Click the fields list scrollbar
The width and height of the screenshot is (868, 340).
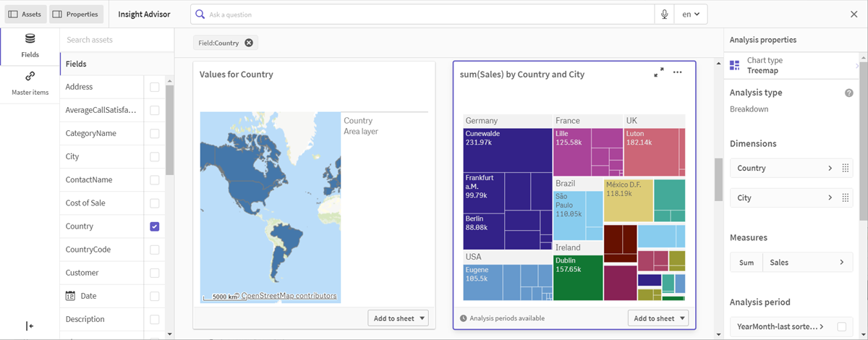(x=169, y=130)
